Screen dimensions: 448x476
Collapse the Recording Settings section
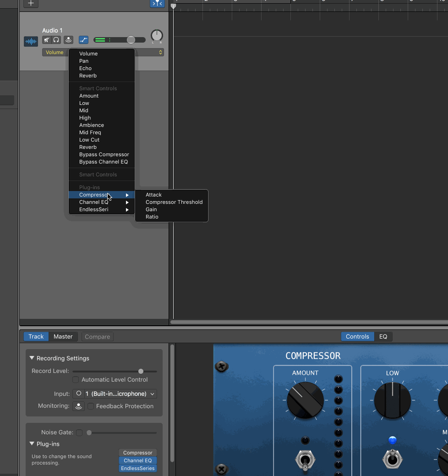(x=32, y=358)
